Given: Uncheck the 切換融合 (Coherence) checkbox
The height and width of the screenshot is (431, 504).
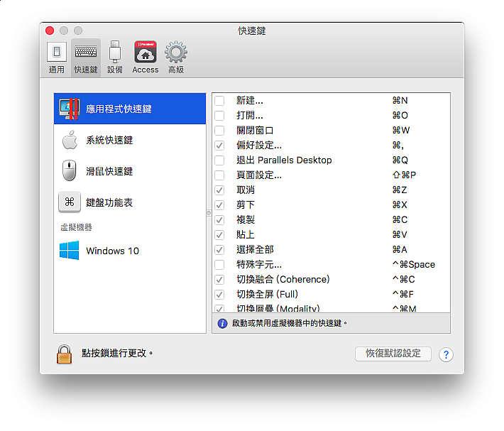Looking at the screenshot, I should [x=219, y=279].
